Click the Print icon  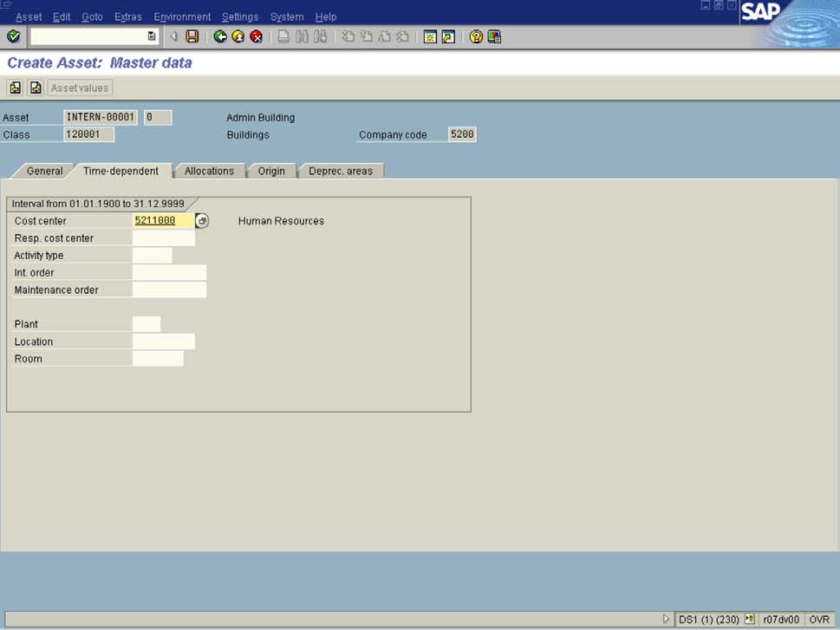coord(283,36)
